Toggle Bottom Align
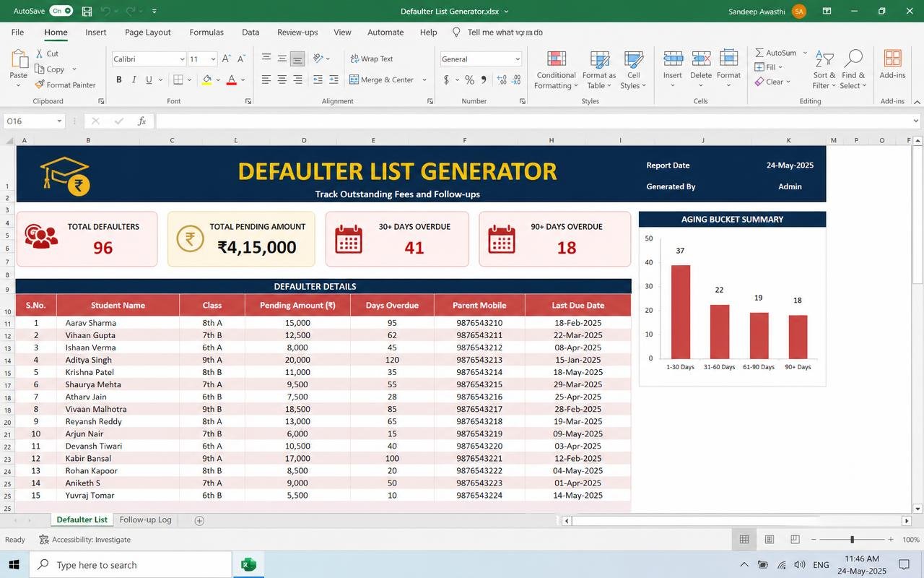Viewport: 924px width, 578px height. [x=297, y=59]
